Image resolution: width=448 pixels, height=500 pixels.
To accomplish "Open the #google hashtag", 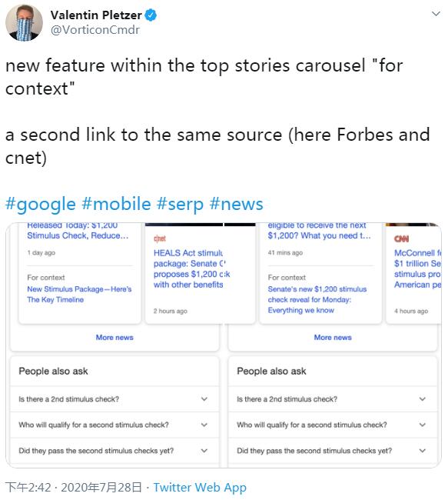I will point(41,204).
